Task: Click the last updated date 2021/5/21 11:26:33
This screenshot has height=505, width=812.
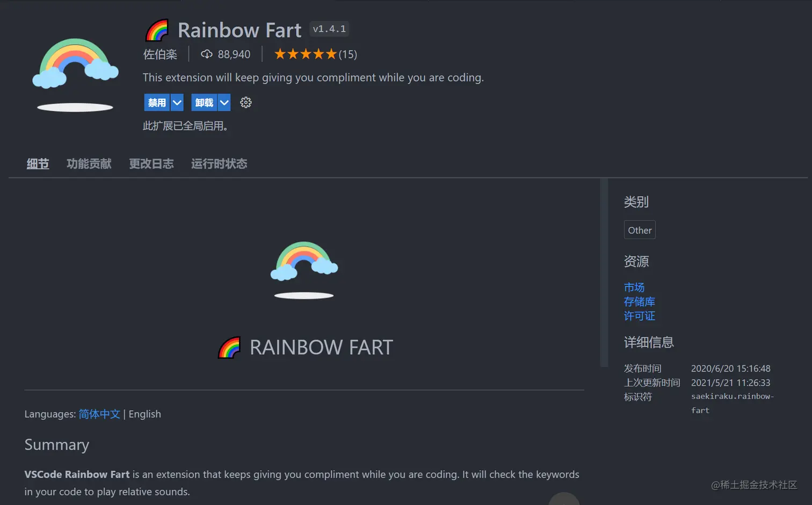Action: pos(731,383)
